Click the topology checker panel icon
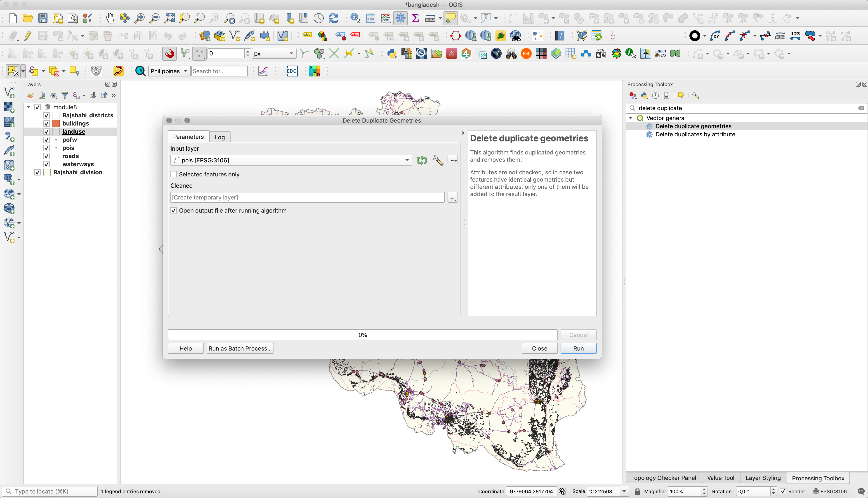The width and height of the screenshot is (868, 498). tap(663, 478)
